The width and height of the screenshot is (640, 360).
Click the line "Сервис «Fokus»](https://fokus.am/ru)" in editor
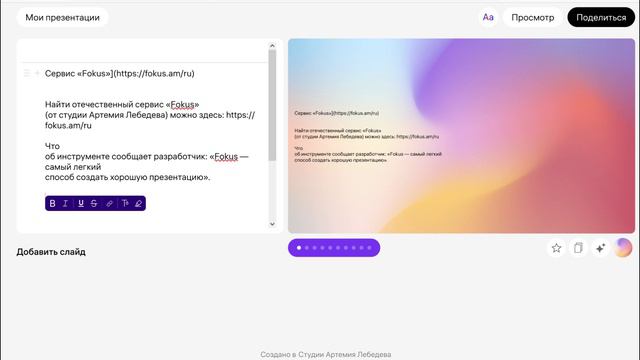pyautogui.click(x=120, y=73)
